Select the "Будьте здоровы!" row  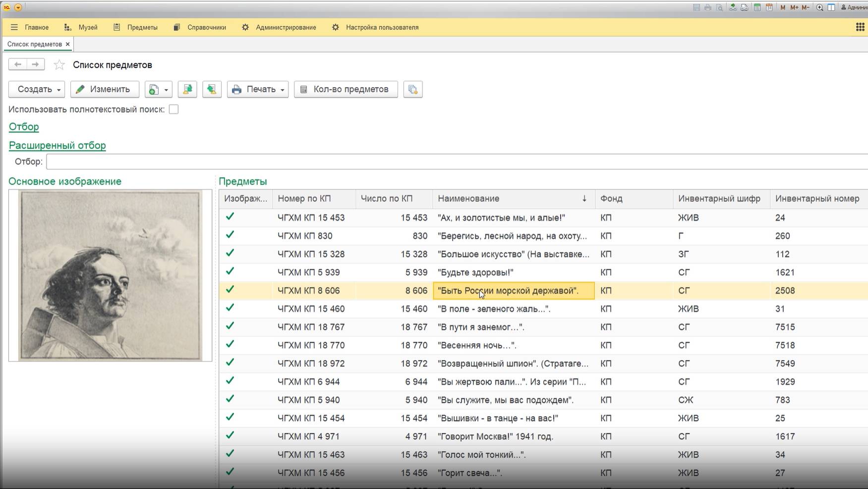[x=475, y=272]
